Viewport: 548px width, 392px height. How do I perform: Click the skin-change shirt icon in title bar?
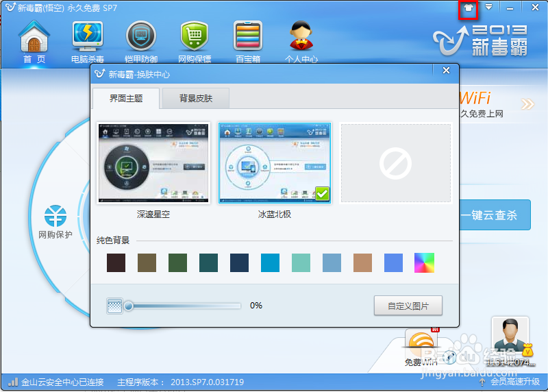pyautogui.click(x=468, y=8)
